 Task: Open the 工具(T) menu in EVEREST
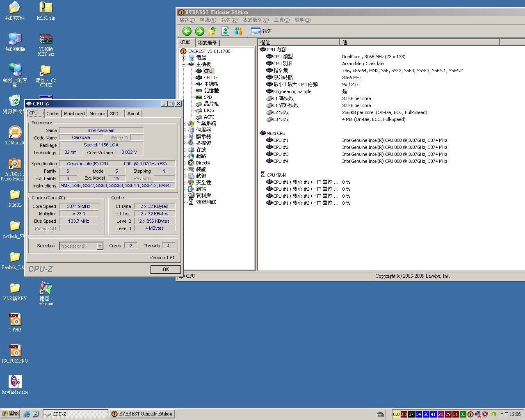pos(282,20)
